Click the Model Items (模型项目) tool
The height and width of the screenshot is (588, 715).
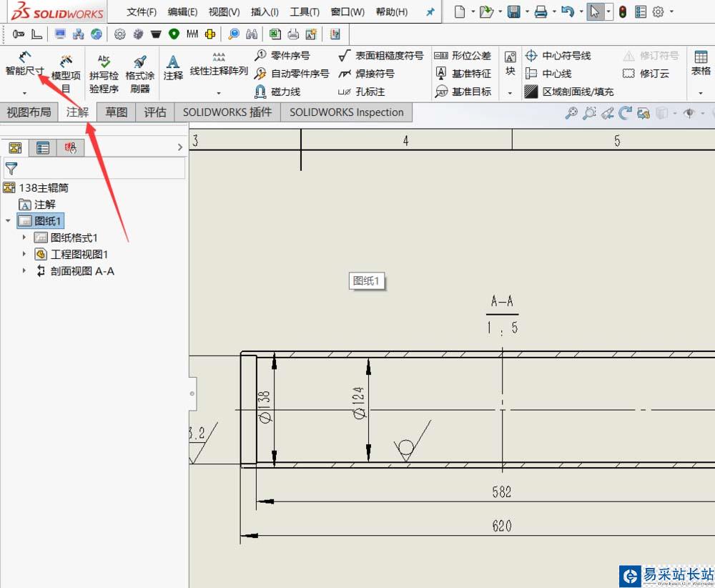tap(66, 74)
